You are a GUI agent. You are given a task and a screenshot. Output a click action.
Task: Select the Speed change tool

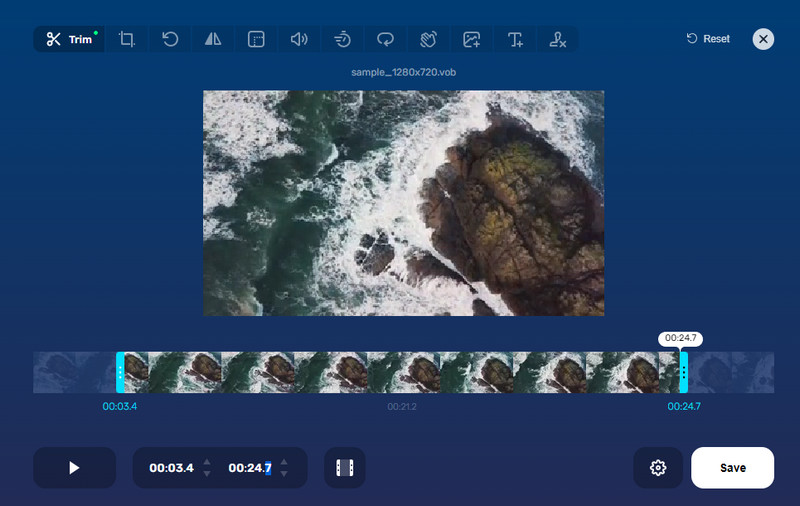(x=342, y=39)
